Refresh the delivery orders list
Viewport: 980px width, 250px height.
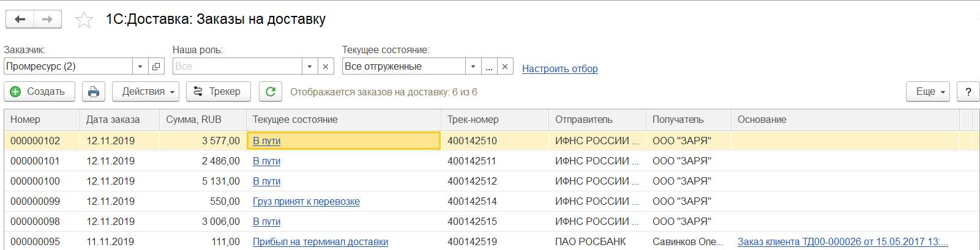point(270,92)
